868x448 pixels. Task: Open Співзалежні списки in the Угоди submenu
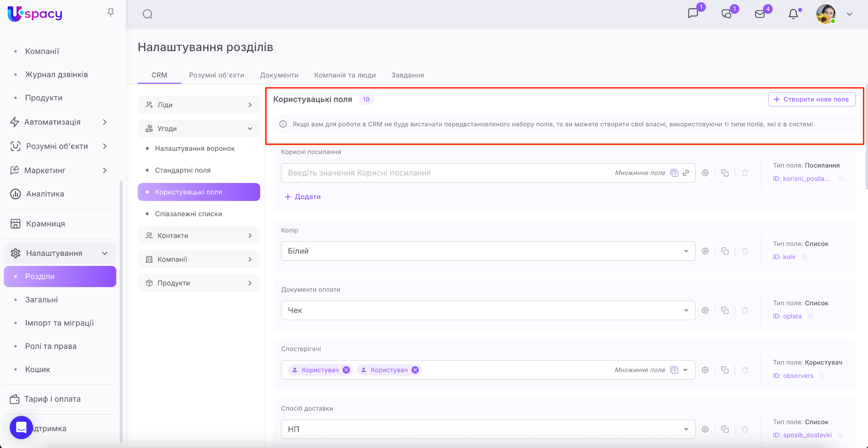(x=188, y=214)
